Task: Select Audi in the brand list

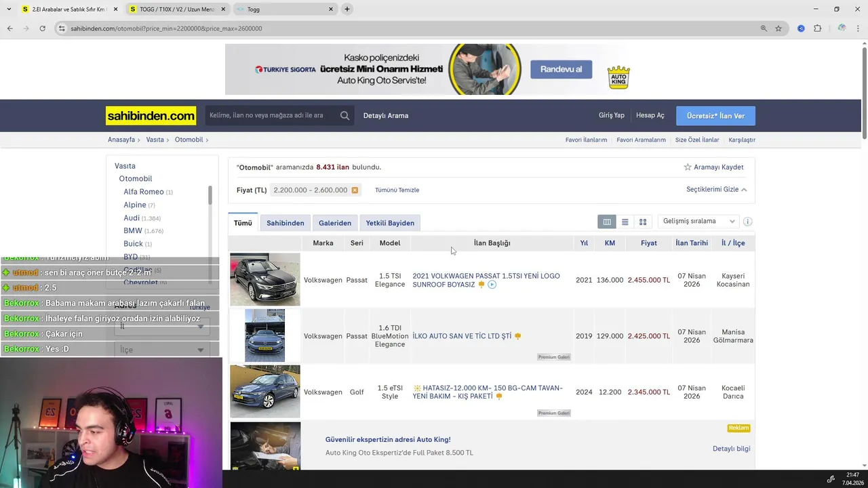Action: [132, 218]
